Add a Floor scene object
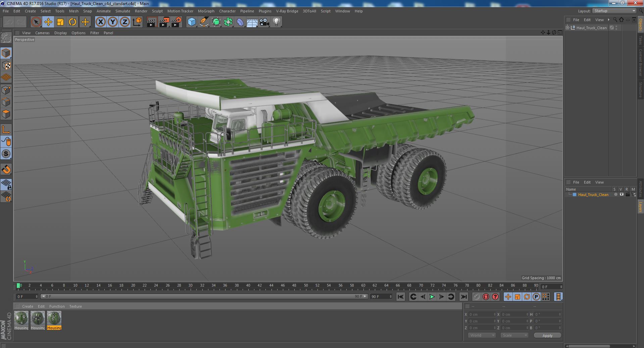 point(252,22)
